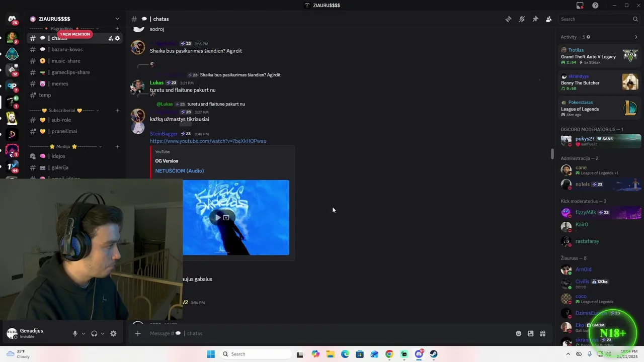Show hidden system tray icons

tap(569, 354)
